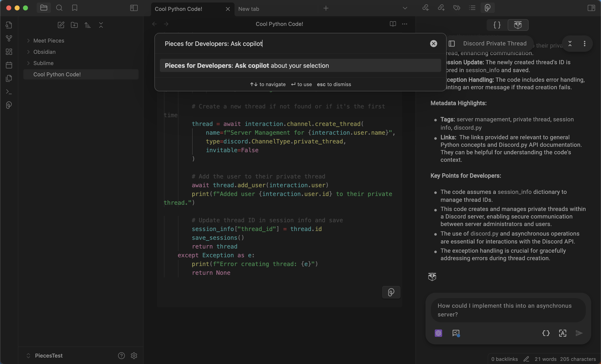
Task: Toggle editing mode pencil in status bar
Action: point(526,359)
